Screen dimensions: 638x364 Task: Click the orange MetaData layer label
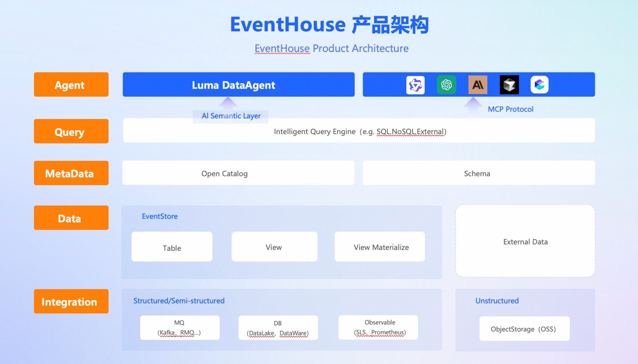[x=71, y=173]
